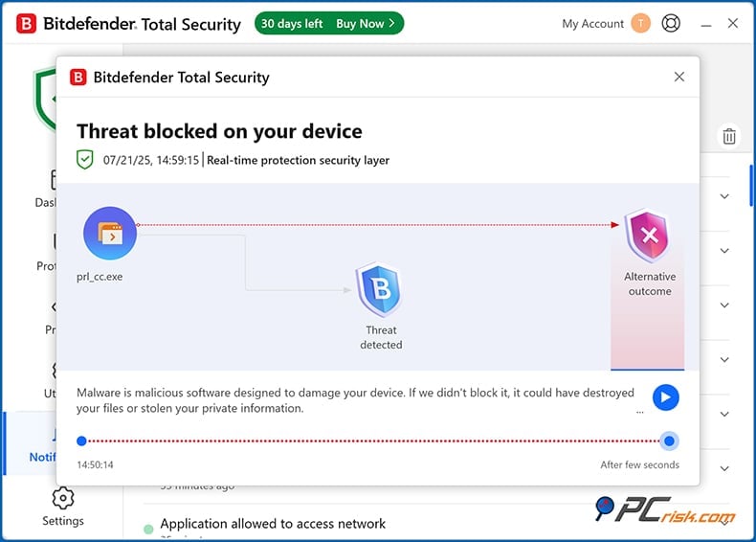Click the ellipsis under the malware description
This screenshot has height=542, width=756.
[x=640, y=412]
